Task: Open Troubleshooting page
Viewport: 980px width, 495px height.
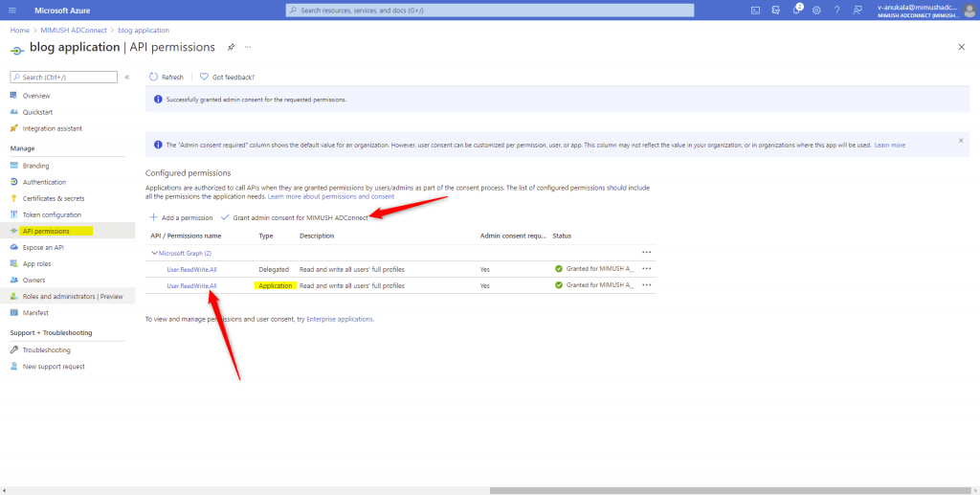Action: [46, 350]
